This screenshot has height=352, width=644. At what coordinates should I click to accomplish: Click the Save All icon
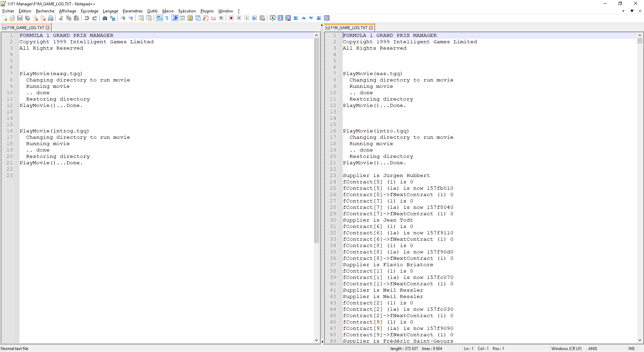(x=28, y=18)
